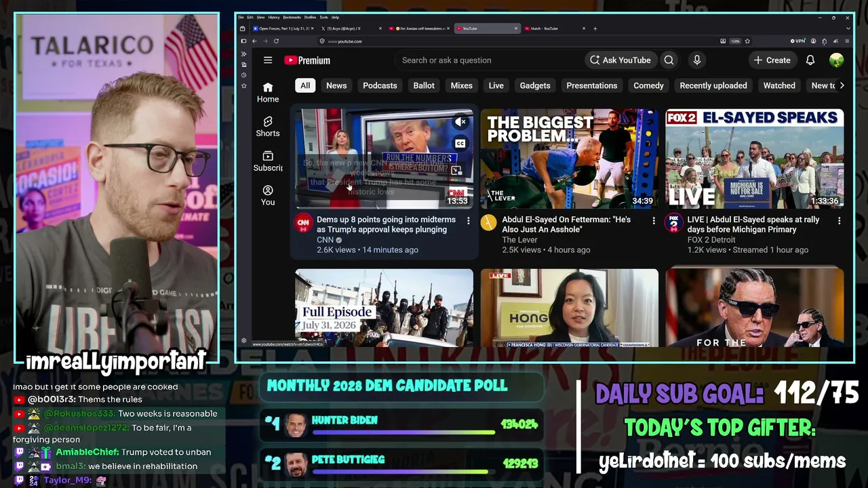Open the 150% zoom level indicator
This screenshot has width=868, height=488.
point(735,41)
